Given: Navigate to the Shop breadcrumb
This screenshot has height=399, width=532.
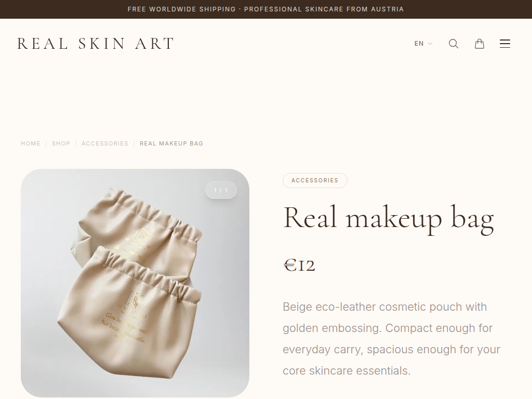Looking at the screenshot, I should [x=61, y=143].
